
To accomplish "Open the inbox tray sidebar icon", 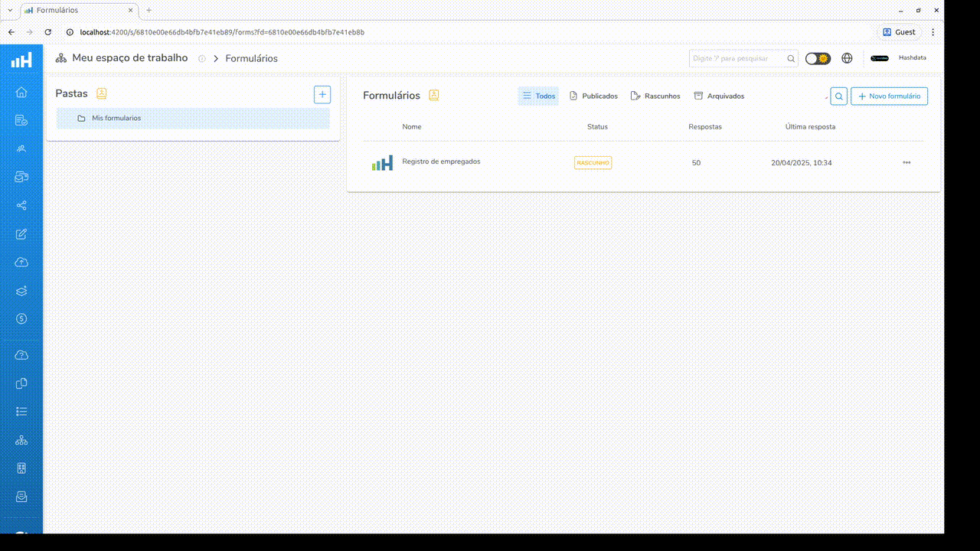I will tap(21, 497).
